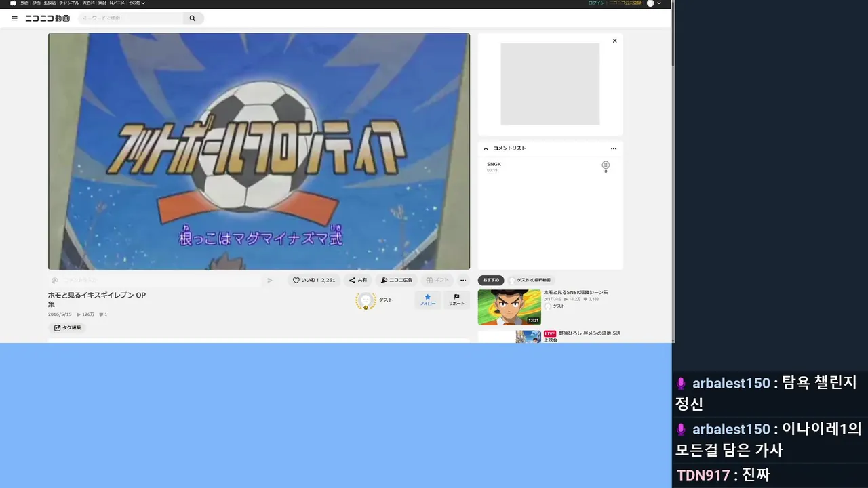Click the タグ編集 tag edit button
Image resolution: width=868 pixels, height=488 pixels.
[x=67, y=328]
